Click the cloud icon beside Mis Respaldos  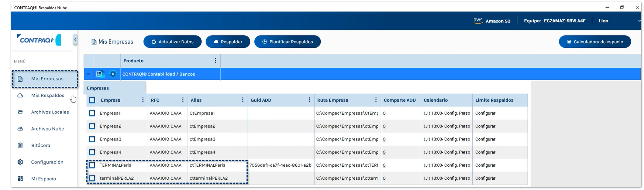pos(20,95)
